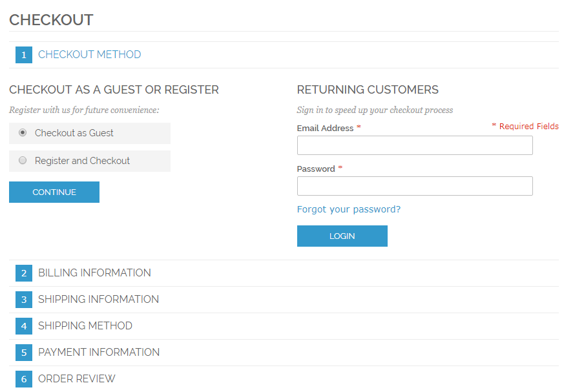Open the Forgot your password link
564x392 pixels.
(349, 209)
